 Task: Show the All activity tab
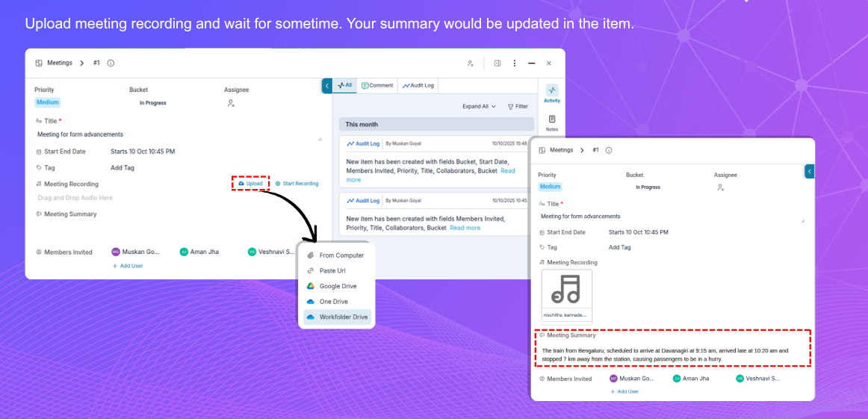click(344, 86)
